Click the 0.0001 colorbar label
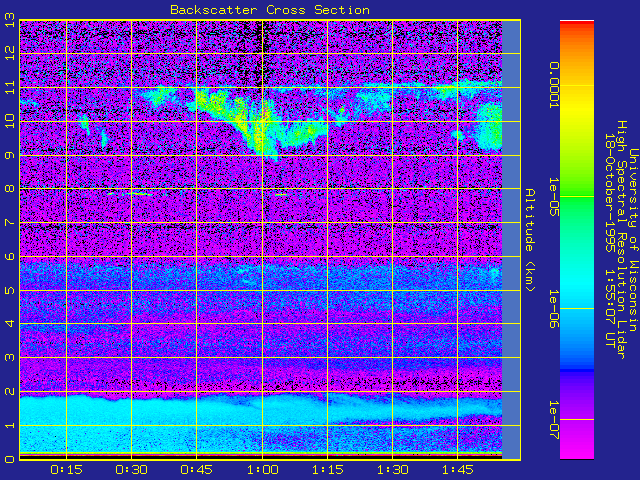The width and height of the screenshot is (640, 480). (554, 85)
